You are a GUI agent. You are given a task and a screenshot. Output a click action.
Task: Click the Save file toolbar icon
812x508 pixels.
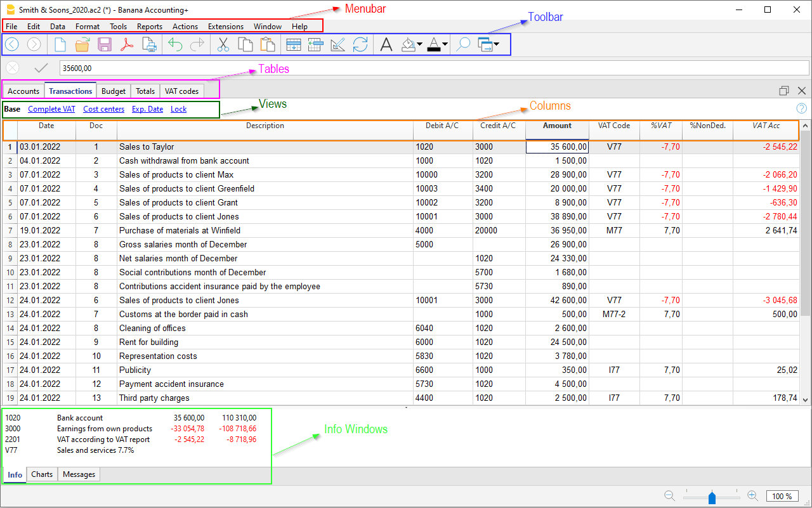[x=105, y=44]
